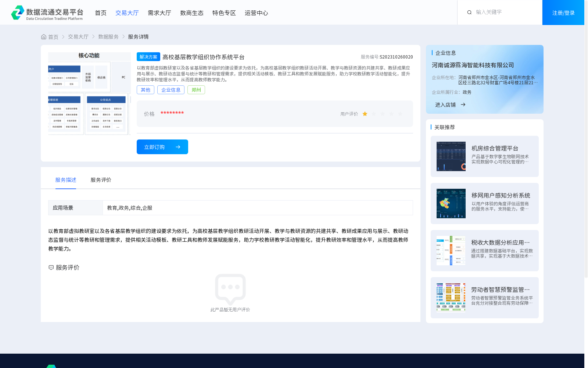This screenshot has width=588, height=368.
Task: Open 机房综合管理平台 title
Action: point(495,148)
